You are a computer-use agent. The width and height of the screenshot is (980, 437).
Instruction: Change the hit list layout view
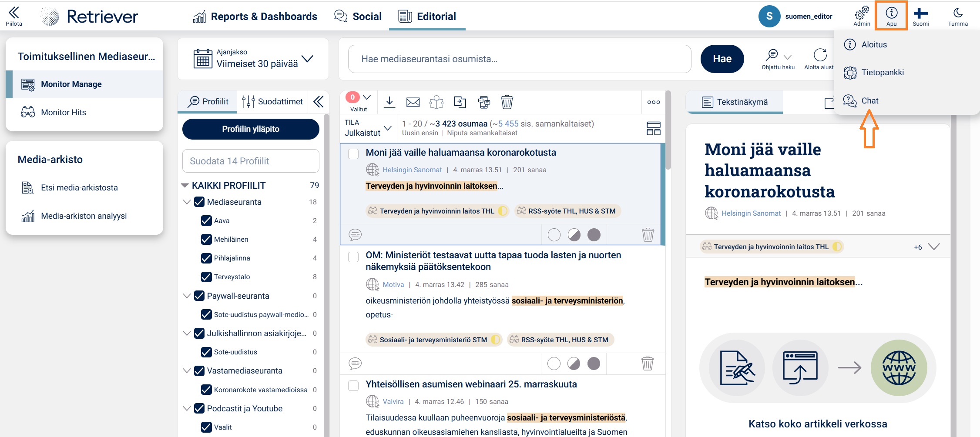click(654, 128)
